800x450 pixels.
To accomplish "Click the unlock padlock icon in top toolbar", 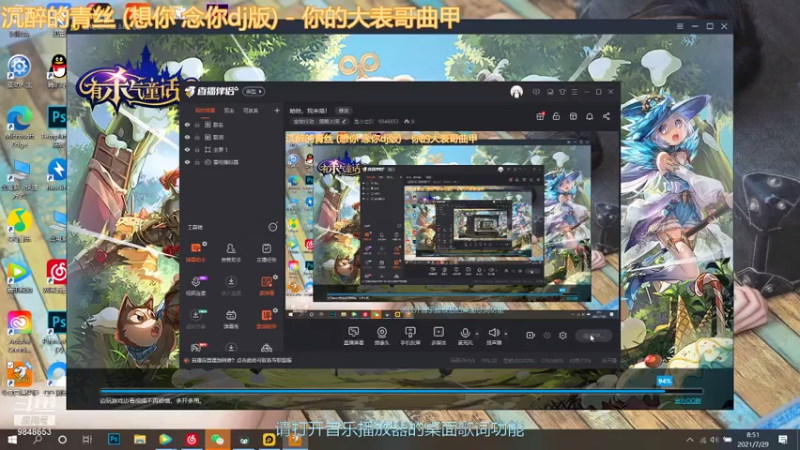I will coord(556,116).
